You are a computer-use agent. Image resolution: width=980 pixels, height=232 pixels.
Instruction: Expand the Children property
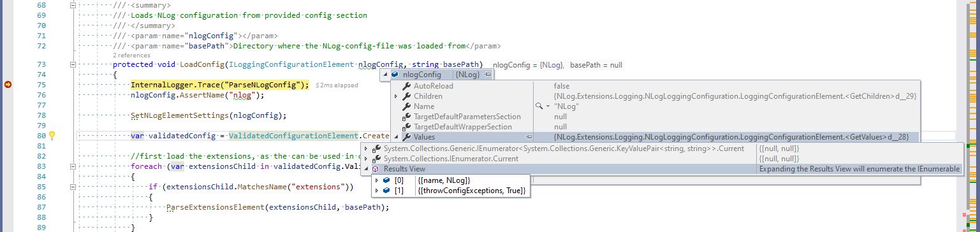click(x=396, y=96)
